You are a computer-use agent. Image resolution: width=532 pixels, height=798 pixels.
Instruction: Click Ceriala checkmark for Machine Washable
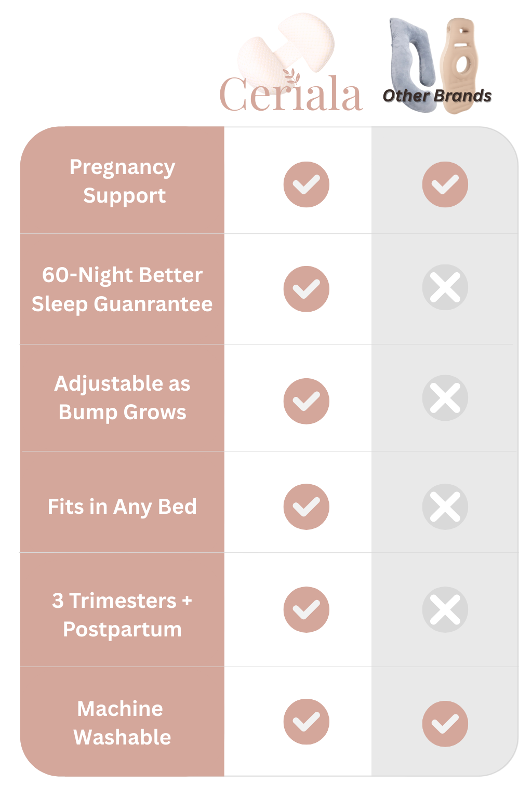pyautogui.click(x=307, y=722)
